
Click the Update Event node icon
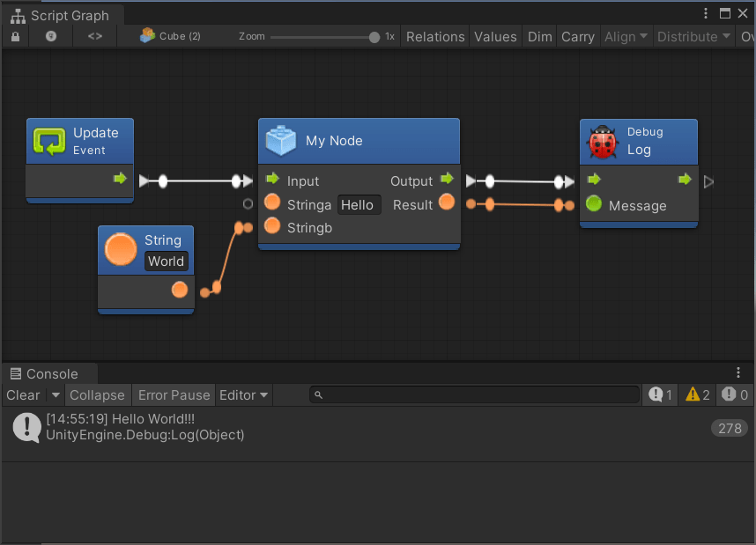coord(49,141)
